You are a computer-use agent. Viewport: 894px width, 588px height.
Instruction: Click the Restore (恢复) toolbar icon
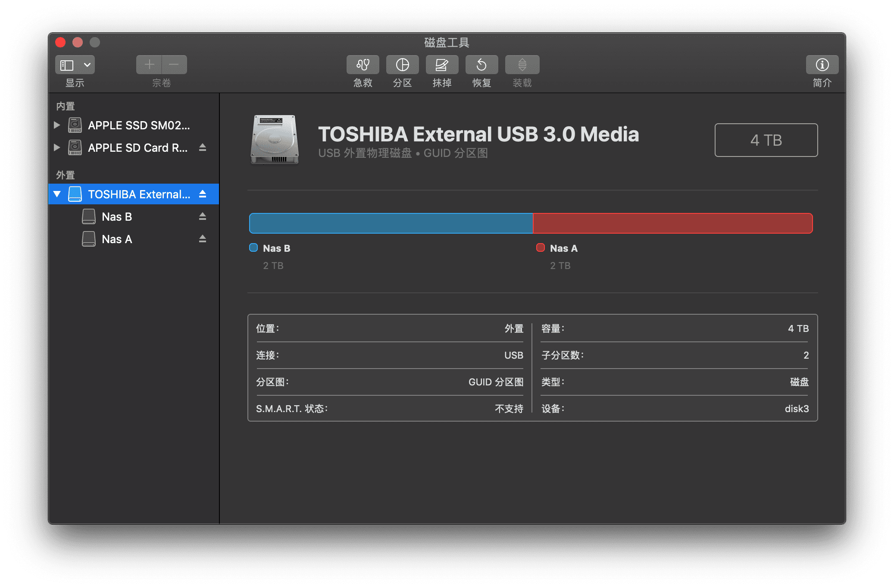(481, 65)
